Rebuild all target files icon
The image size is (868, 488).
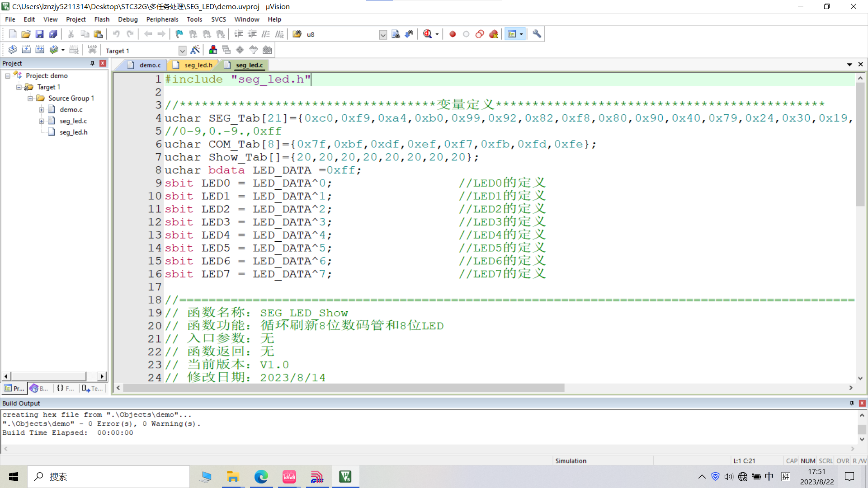pyautogui.click(x=40, y=50)
